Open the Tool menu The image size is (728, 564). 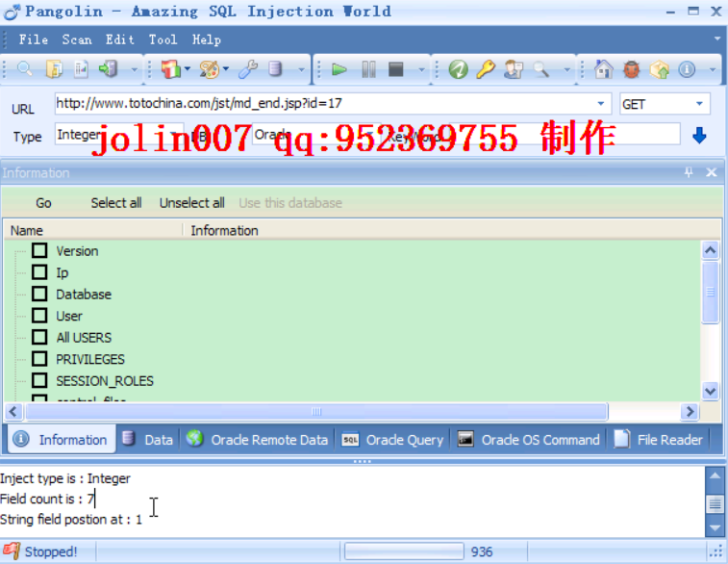click(x=163, y=39)
